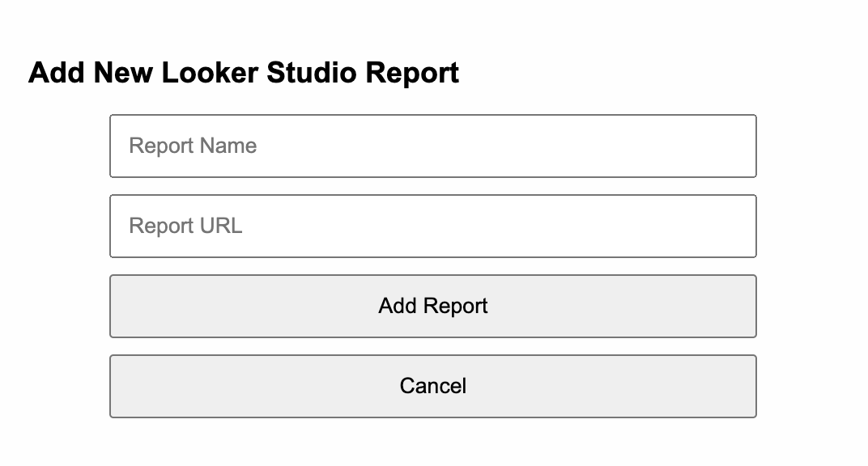The width and height of the screenshot is (868, 466).
Task: Choose the button below Add Report
Action: [x=433, y=387]
